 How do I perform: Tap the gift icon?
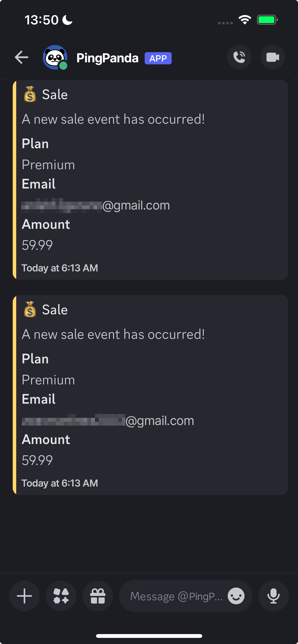point(98,596)
